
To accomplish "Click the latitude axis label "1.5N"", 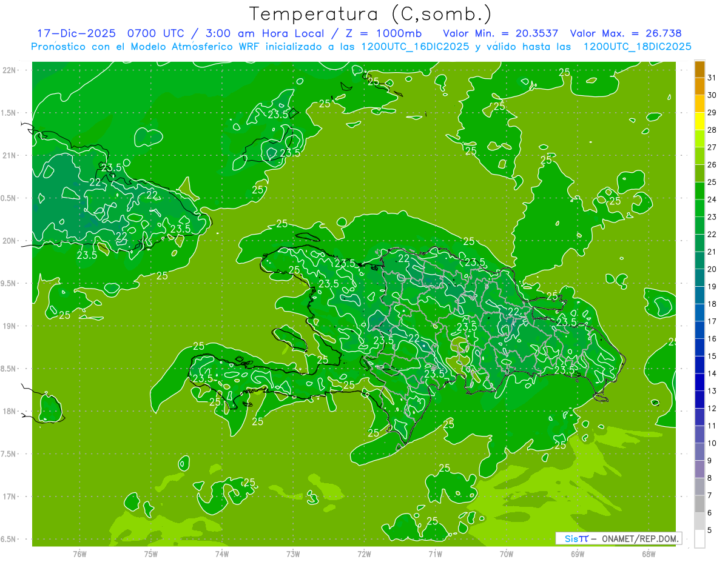I will click(8, 113).
